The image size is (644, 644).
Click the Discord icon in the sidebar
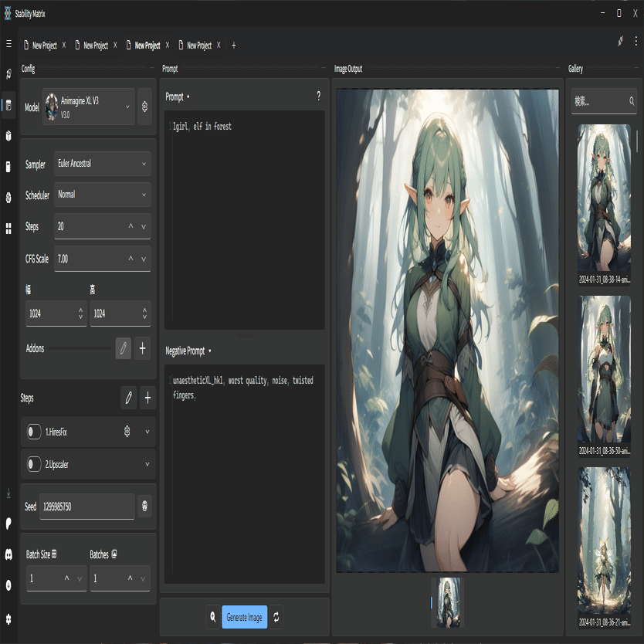click(8, 554)
